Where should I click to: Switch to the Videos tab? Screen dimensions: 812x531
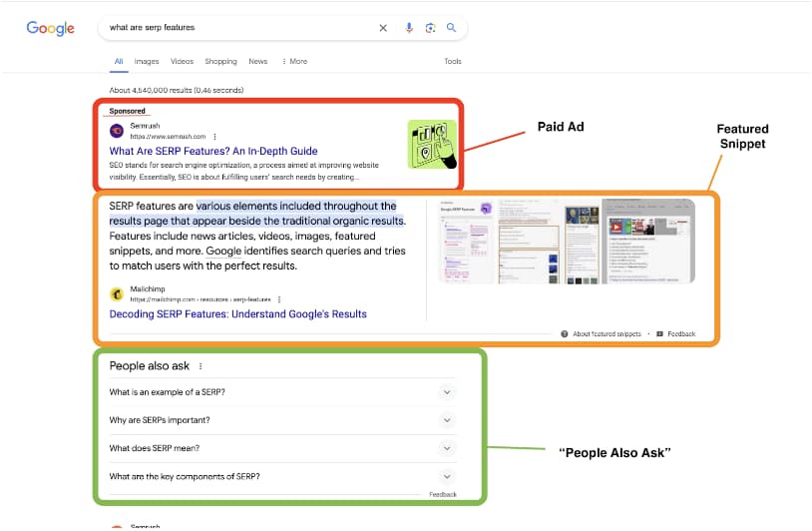(182, 62)
